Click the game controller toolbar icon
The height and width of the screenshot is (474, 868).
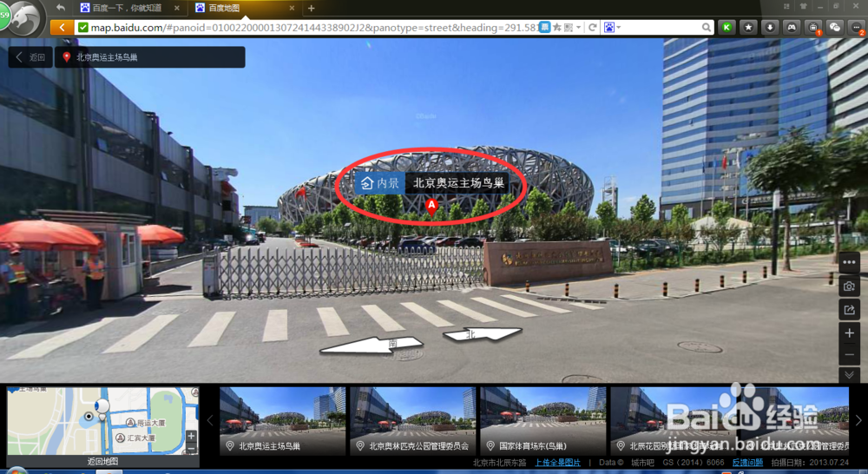coord(792,27)
